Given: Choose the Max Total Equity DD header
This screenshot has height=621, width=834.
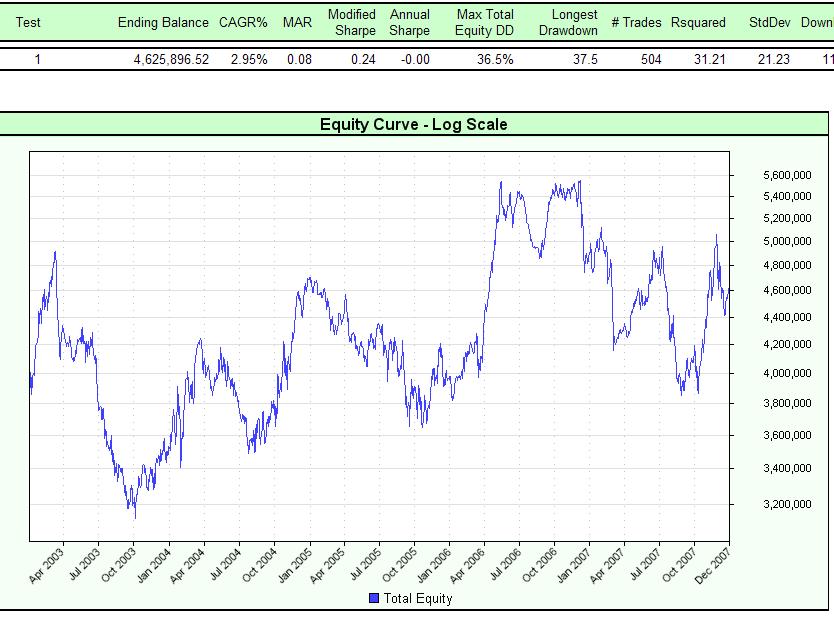Looking at the screenshot, I should (485, 22).
